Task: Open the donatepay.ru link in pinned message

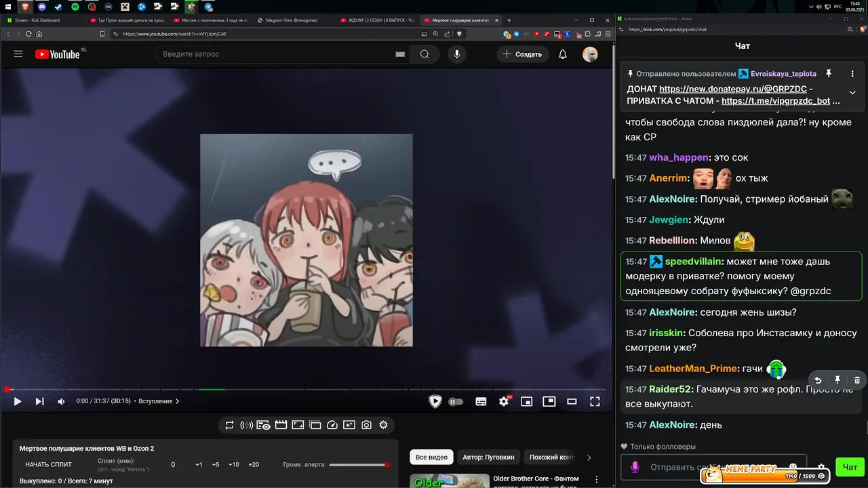Action: point(734,89)
